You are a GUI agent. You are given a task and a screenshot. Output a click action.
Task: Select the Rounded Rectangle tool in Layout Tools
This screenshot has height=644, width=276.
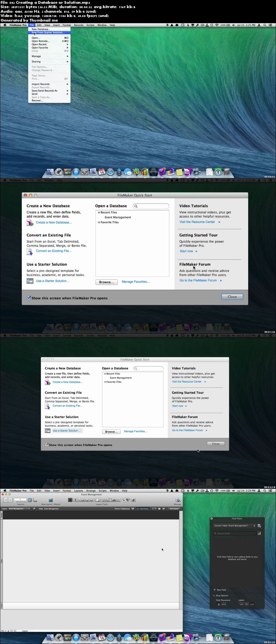87,500
